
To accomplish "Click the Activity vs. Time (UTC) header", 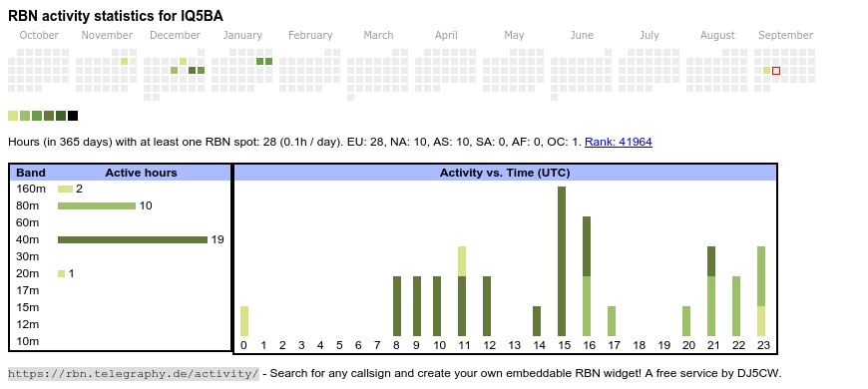I will [505, 173].
